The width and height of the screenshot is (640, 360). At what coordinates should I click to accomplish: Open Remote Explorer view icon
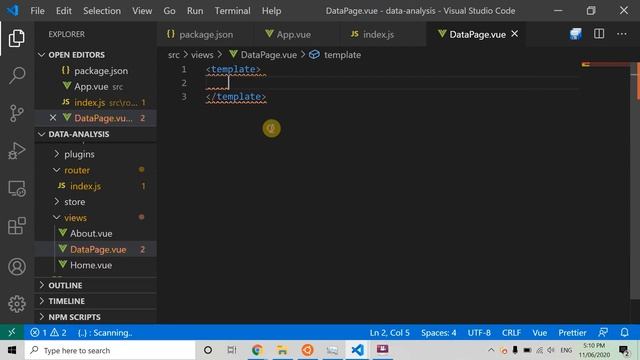[x=17, y=189]
